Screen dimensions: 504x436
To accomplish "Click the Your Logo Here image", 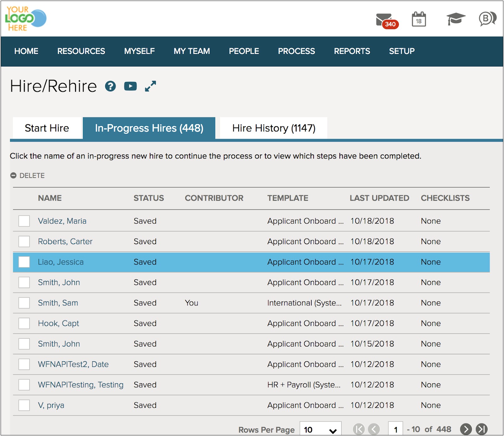I will [26, 19].
